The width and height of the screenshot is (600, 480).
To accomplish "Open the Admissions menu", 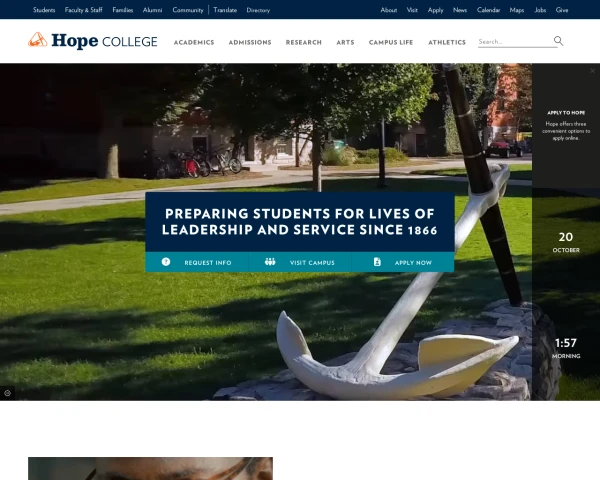I will [x=250, y=42].
